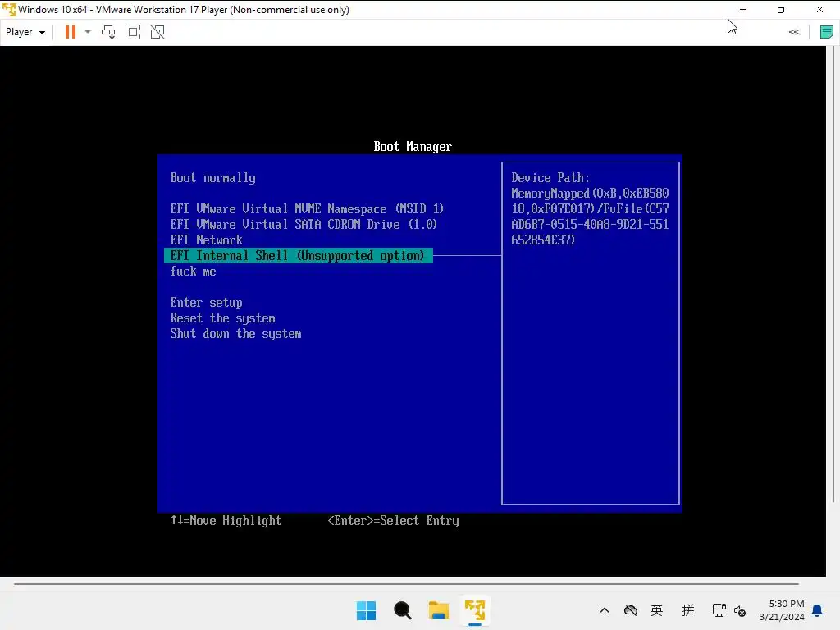This screenshot has width=840, height=630.
Task: Pause the virtual machine with the orange pause icon
Action: tap(71, 32)
